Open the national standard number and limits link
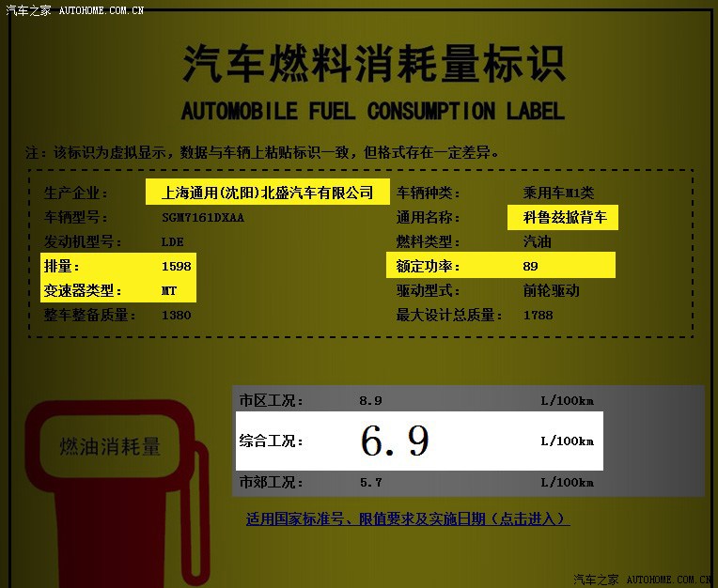Screen dimensions: 718x588 point(408,518)
